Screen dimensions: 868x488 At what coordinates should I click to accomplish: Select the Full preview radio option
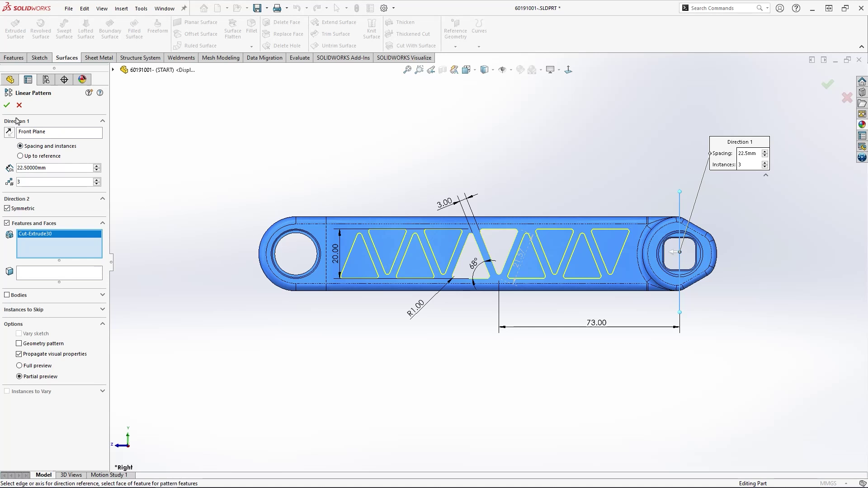tap(19, 366)
